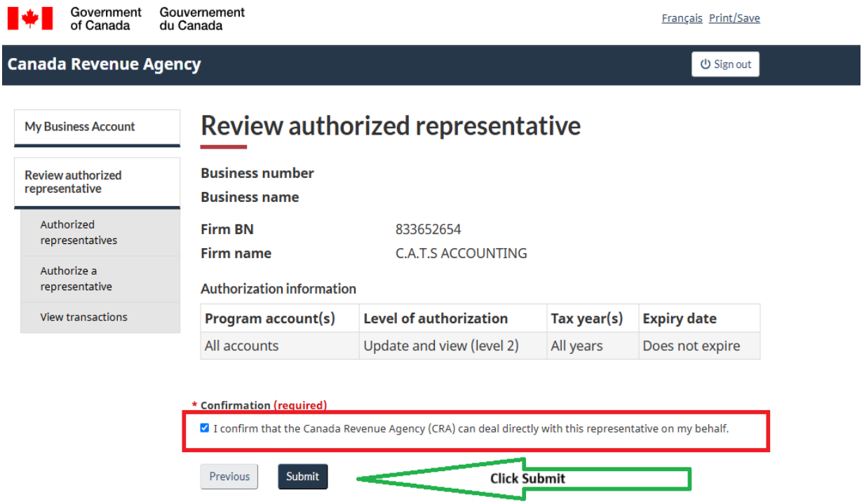Open View transactions sidebar entry

click(x=100, y=318)
